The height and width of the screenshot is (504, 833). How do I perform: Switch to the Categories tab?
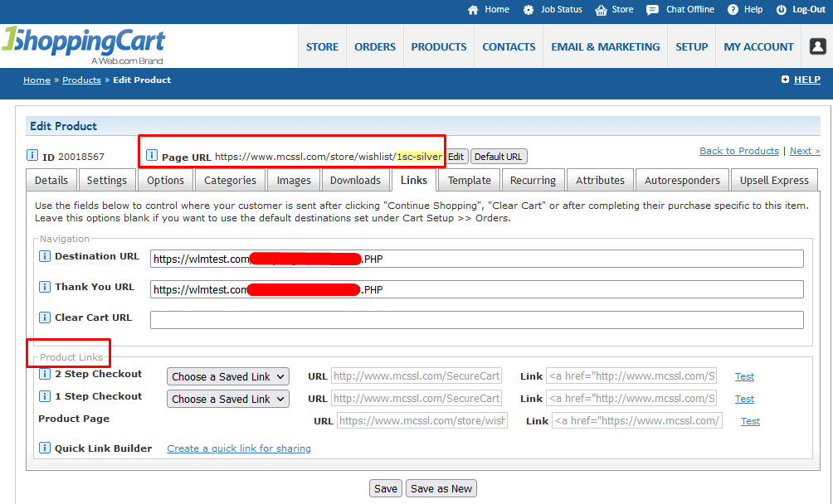(230, 181)
